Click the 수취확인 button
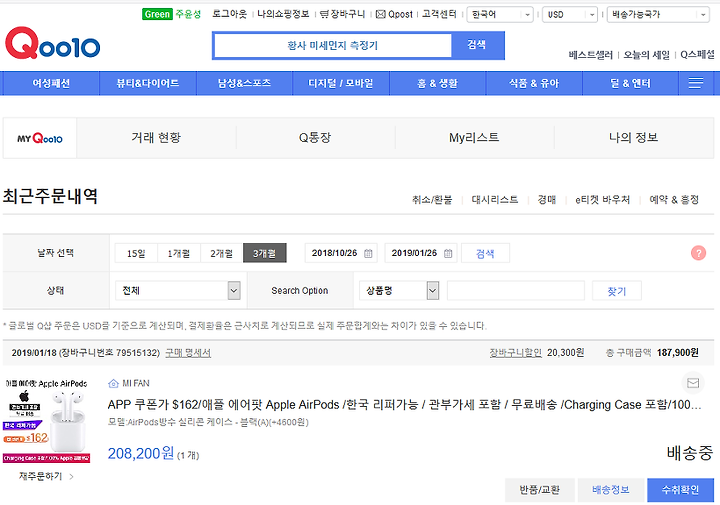 point(681,490)
